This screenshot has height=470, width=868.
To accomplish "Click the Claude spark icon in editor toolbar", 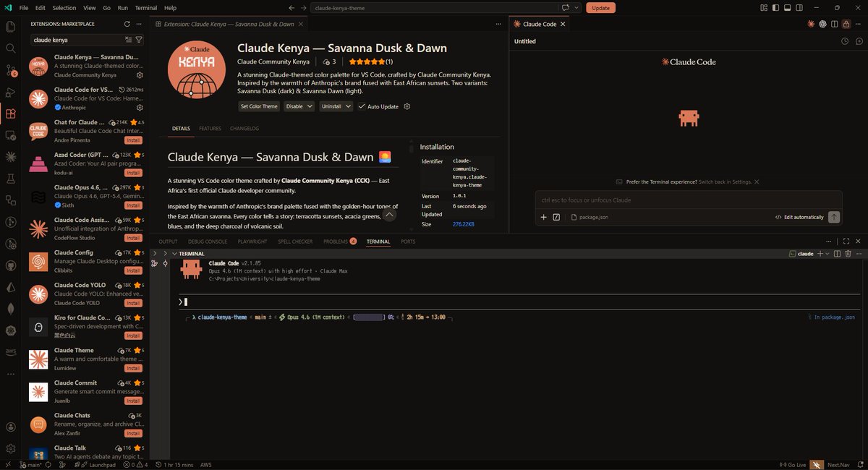I will click(x=811, y=24).
